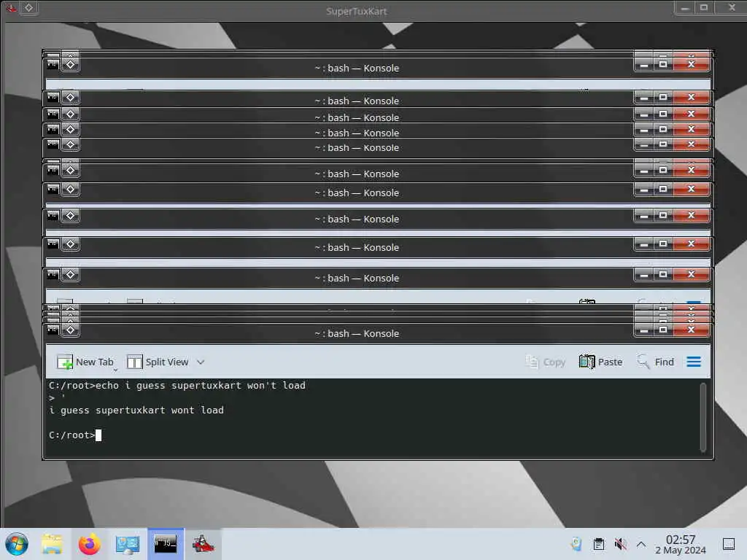747x560 pixels.
Task: Click the "C:/root>" prompt with cursor
Action: (75, 435)
